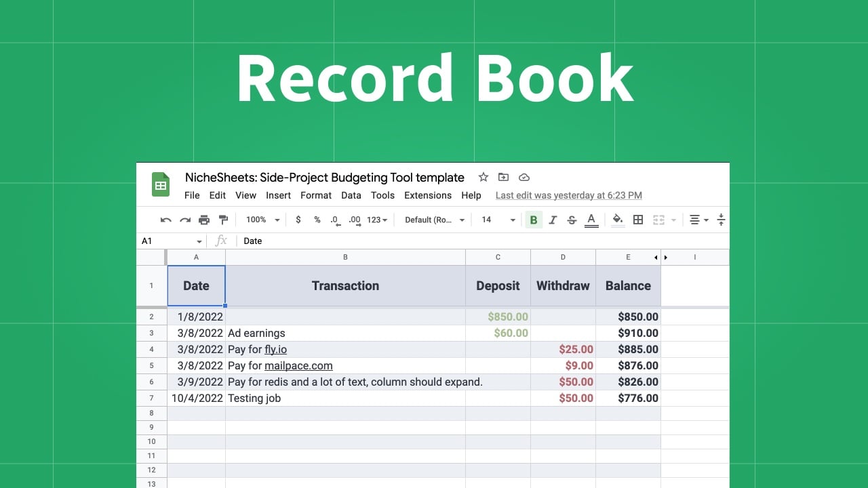
Task: Toggle strikethrough formatting
Action: (572, 220)
